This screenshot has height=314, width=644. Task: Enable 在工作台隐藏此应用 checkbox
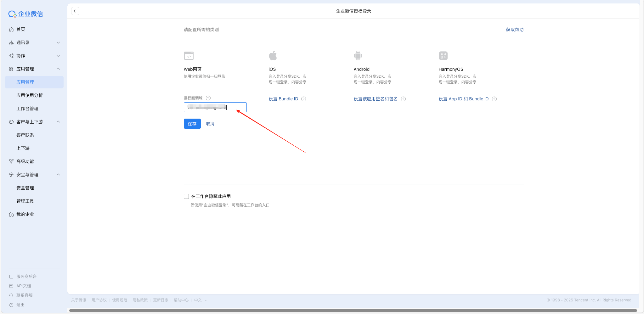click(x=186, y=196)
